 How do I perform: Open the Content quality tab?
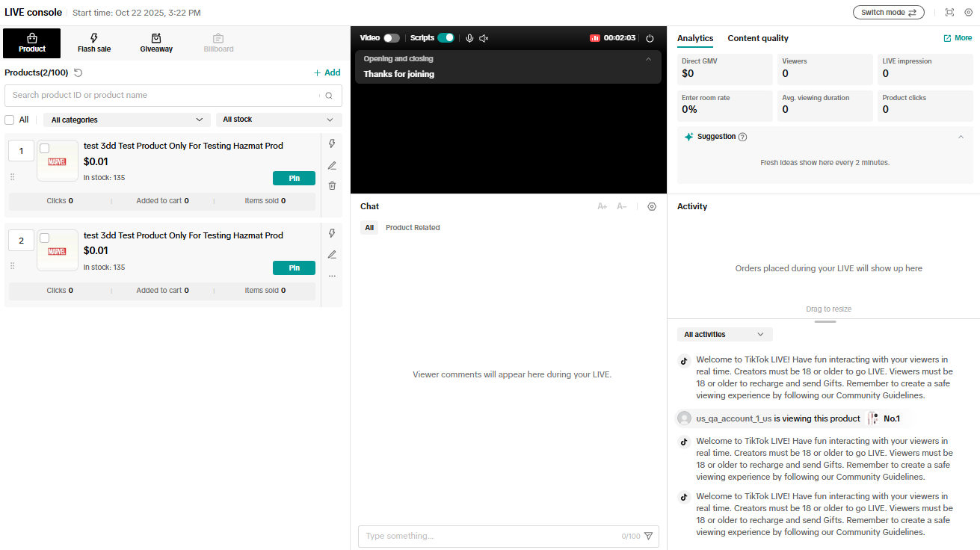[x=757, y=38]
